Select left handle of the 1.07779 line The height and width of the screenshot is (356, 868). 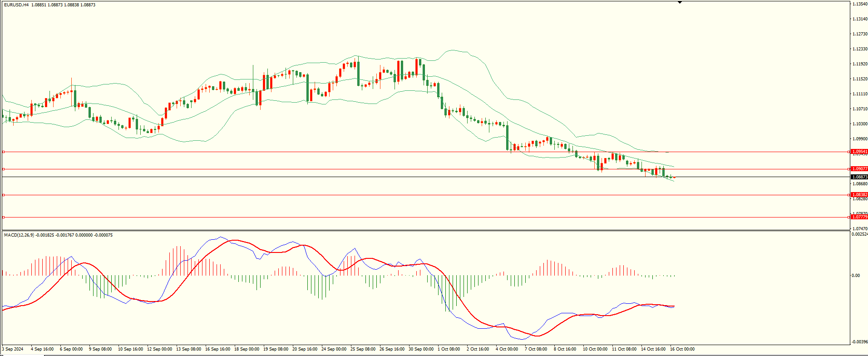point(4,217)
